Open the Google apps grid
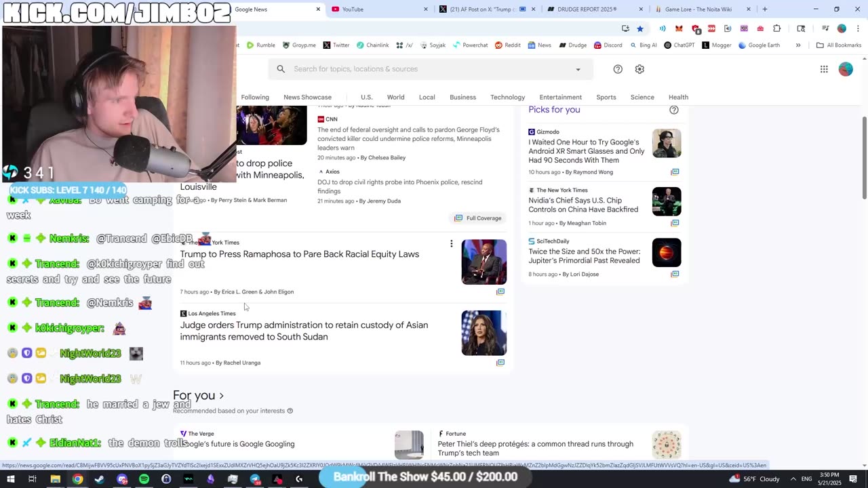The image size is (868, 488). tap(824, 69)
